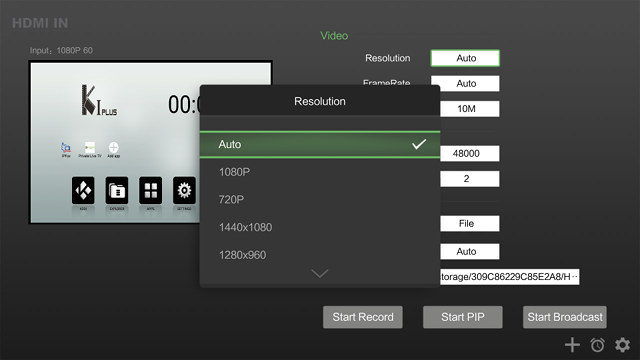Choose 1080P resolution option
This screenshot has height=360, width=640.
tap(320, 172)
